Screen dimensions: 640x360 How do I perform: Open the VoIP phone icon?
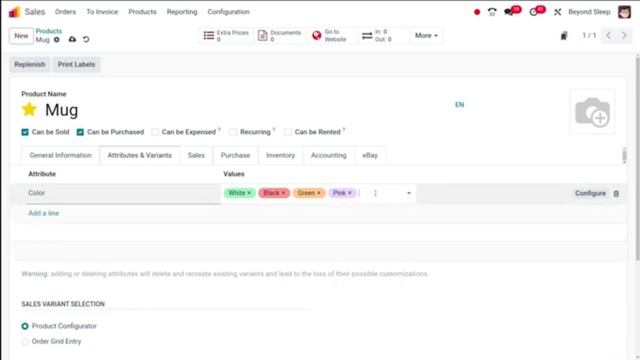492,12
